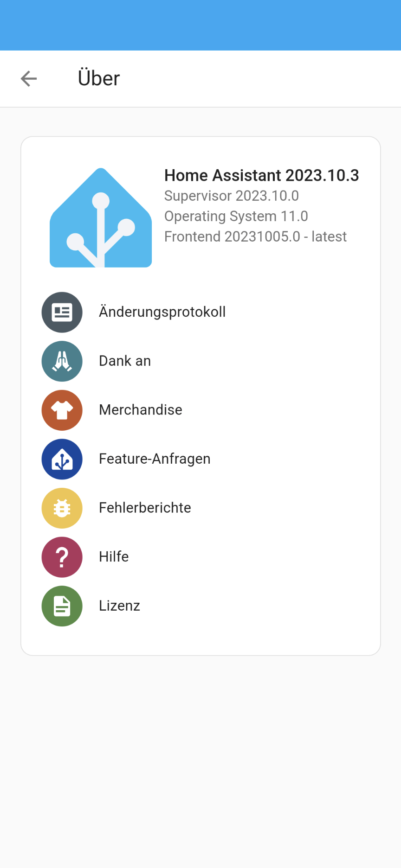The image size is (401, 868).
Task: Click the Supervisor 2023.10.0 version text
Action: [x=231, y=196]
